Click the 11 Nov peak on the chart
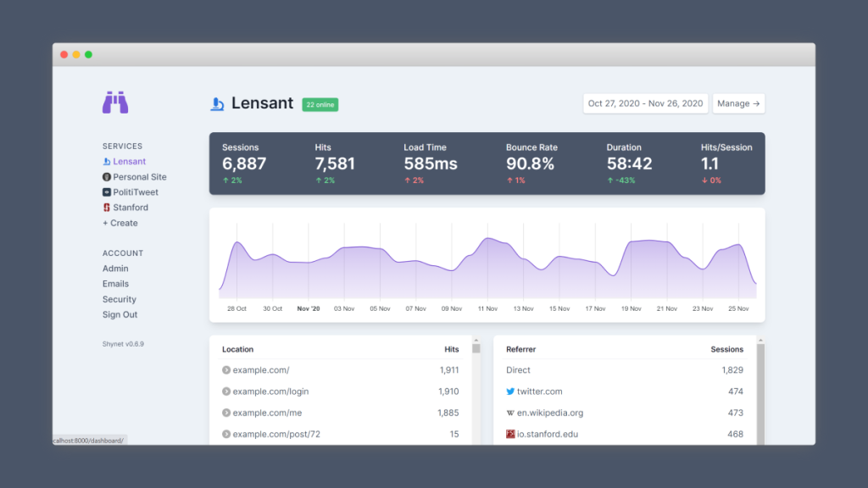 coord(487,241)
